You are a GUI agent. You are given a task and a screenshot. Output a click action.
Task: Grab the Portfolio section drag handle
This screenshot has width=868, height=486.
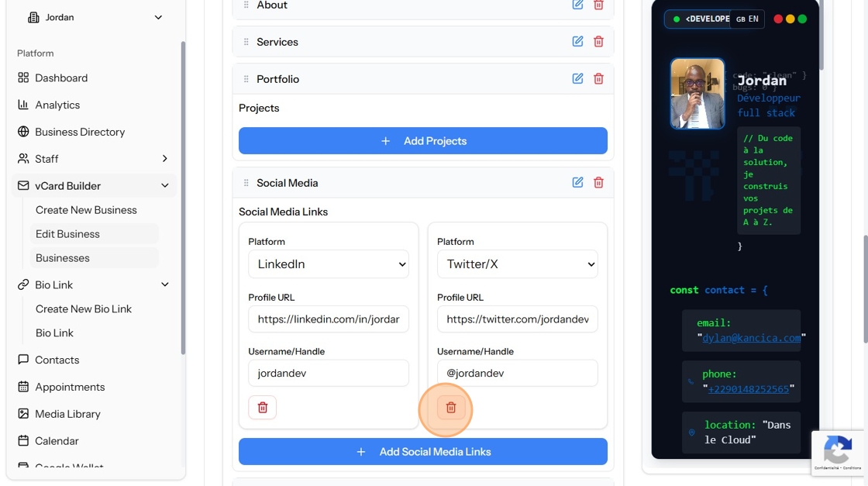tap(246, 79)
